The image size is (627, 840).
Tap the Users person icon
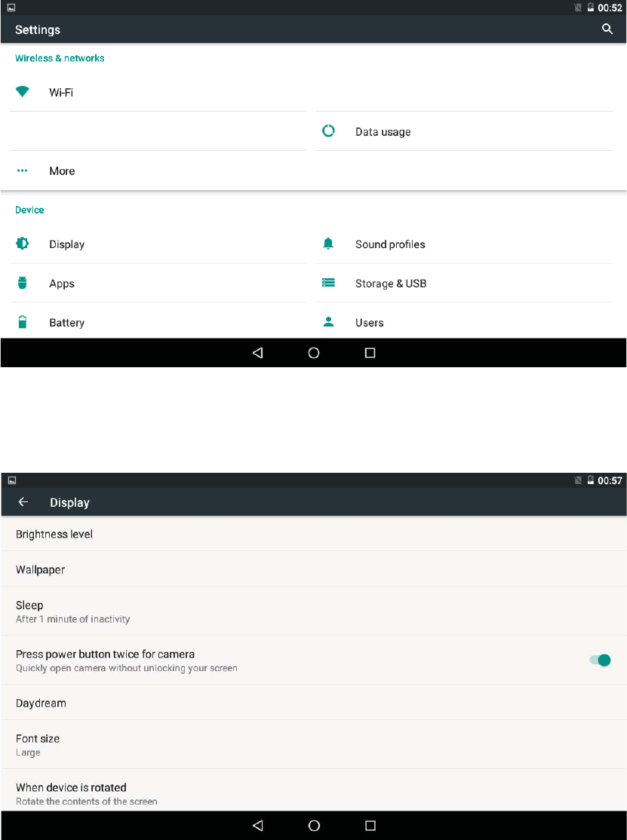(328, 321)
